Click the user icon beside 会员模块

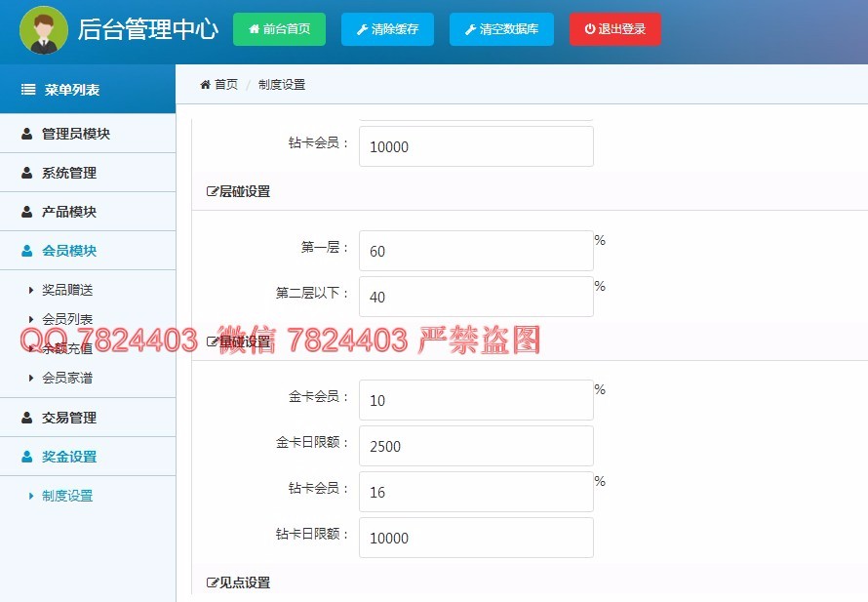26,251
